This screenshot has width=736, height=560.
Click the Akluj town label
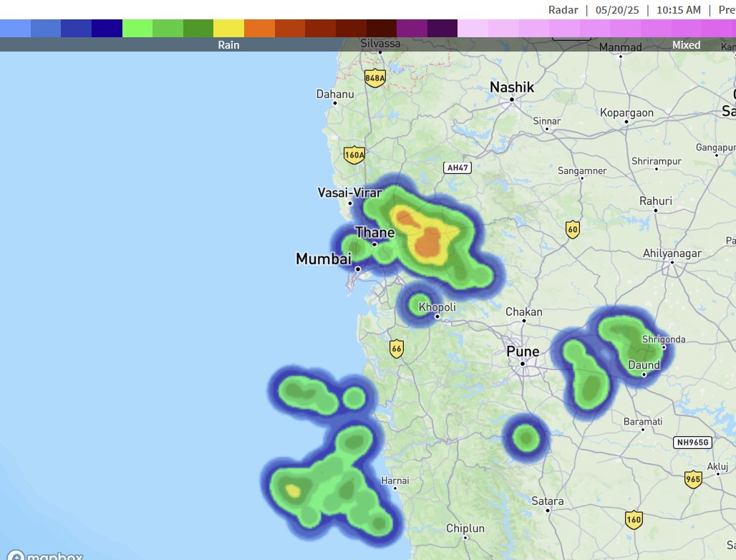717,466
